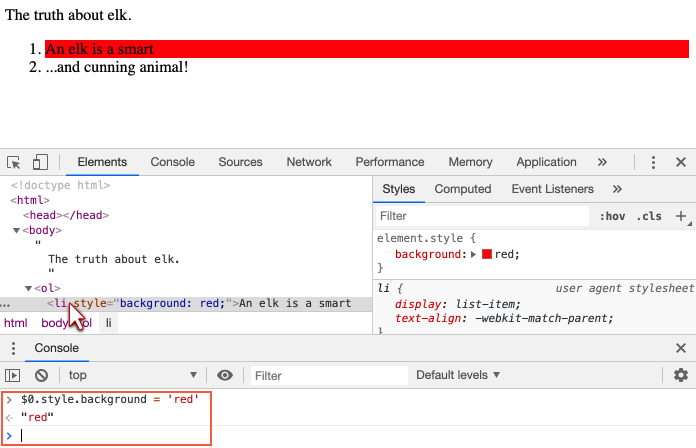696x448 pixels.
Task: Collapse the body element tree node
Action: pyautogui.click(x=17, y=231)
